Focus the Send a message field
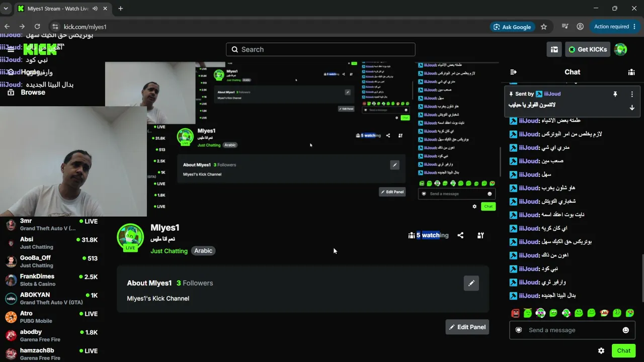 572,330
